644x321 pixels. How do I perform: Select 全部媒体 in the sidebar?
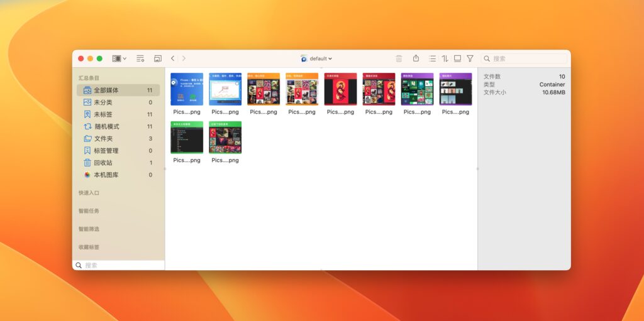pyautogui.click(x=118, y=90)
